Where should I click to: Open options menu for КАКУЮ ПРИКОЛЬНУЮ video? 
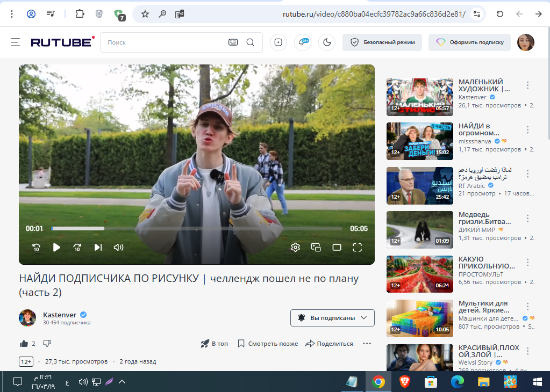tap(527, 263)
